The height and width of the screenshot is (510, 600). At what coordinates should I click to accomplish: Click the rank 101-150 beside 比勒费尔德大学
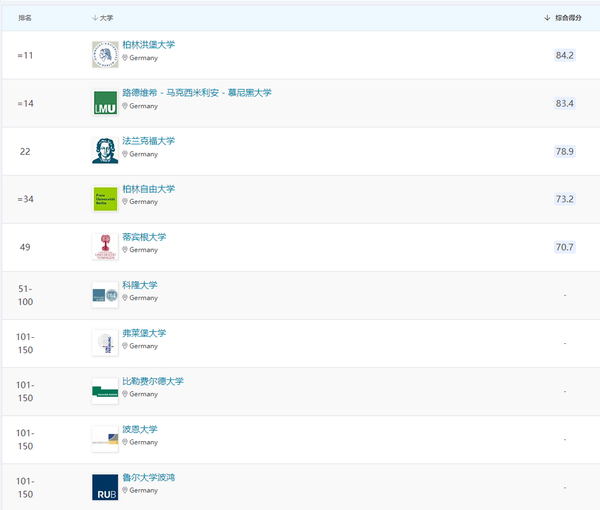point(25,391)
